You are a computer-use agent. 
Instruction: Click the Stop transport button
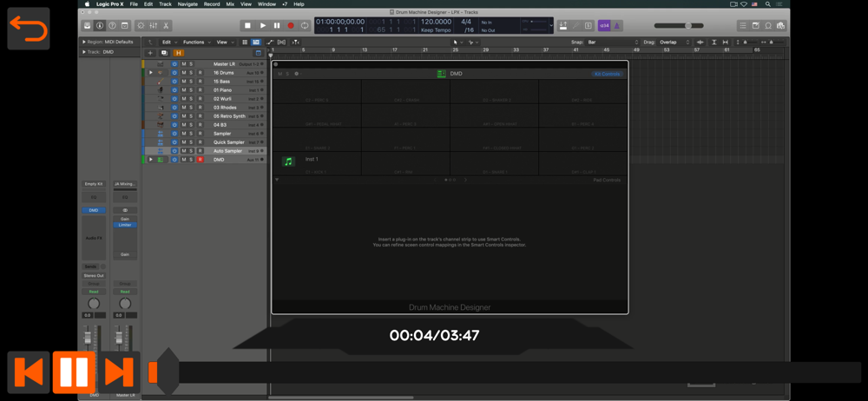point(247,25)
